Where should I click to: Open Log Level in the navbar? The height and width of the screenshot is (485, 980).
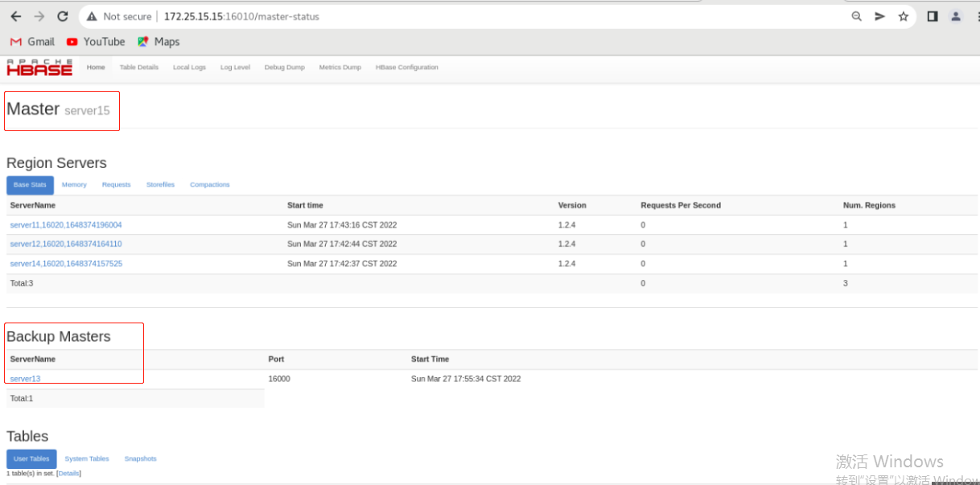(x=235, y=68)
